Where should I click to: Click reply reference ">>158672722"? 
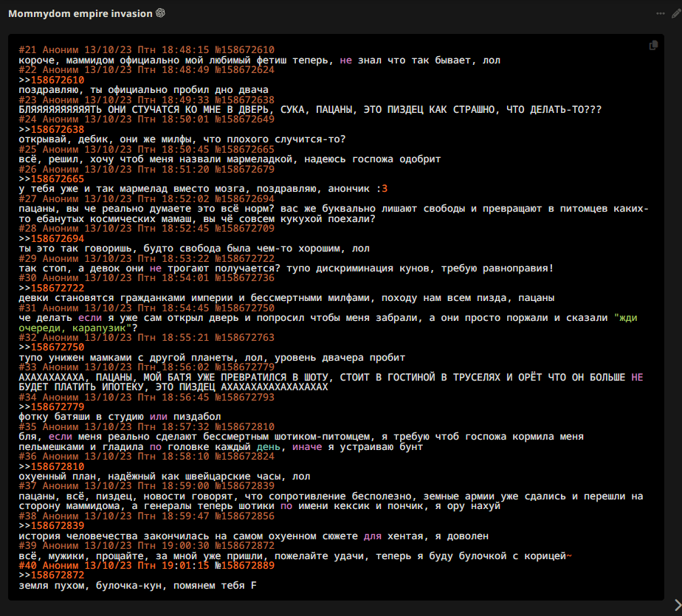(52, 288)
